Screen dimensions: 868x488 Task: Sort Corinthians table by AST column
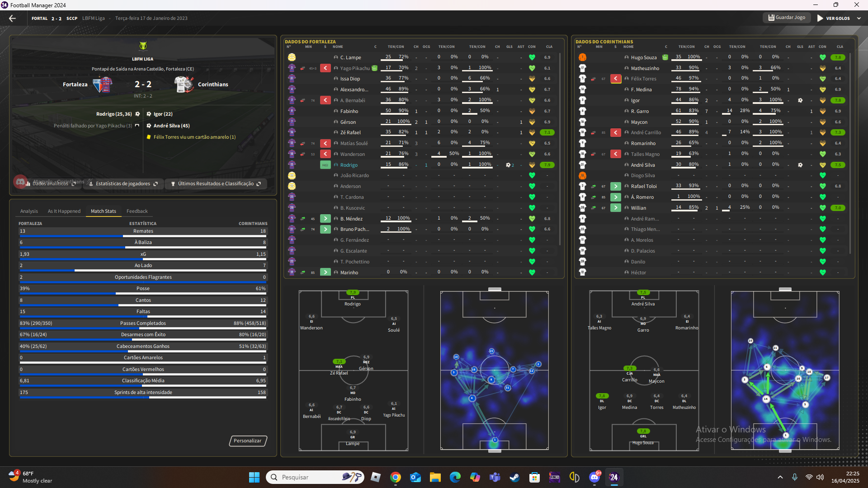811,47
